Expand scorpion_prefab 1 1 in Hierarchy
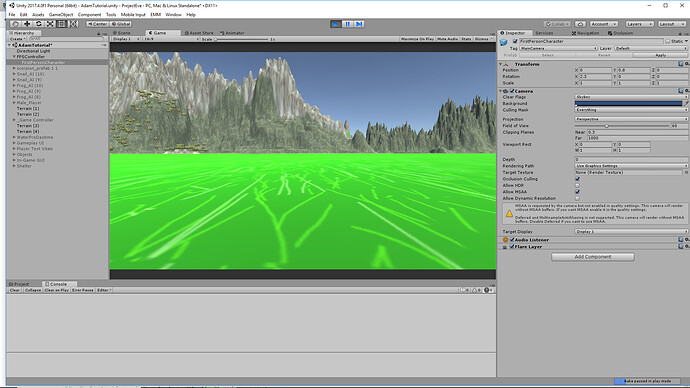690x388 pixels. point(14,68)
